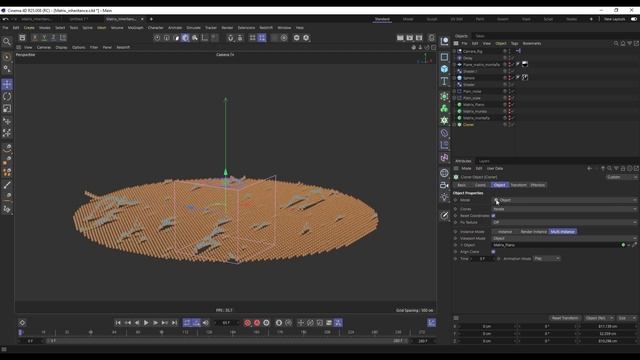Click the Undo arrow at top left
Screen dimensions: 640x360
[5, 19]
